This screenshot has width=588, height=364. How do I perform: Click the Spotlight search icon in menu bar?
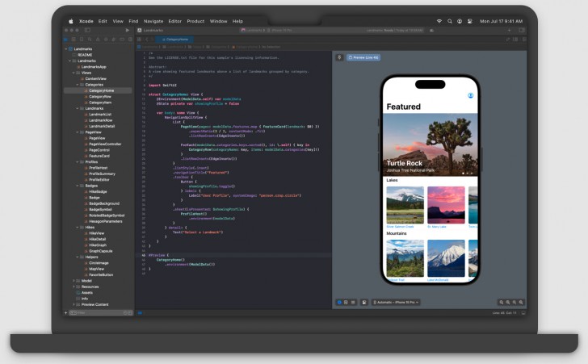449,21
